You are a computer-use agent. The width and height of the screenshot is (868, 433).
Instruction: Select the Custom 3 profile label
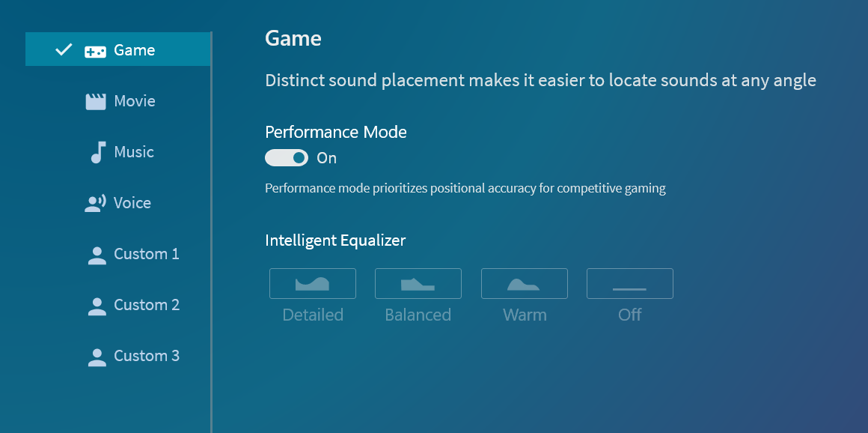pyautogui.click(x=147, y=356)
